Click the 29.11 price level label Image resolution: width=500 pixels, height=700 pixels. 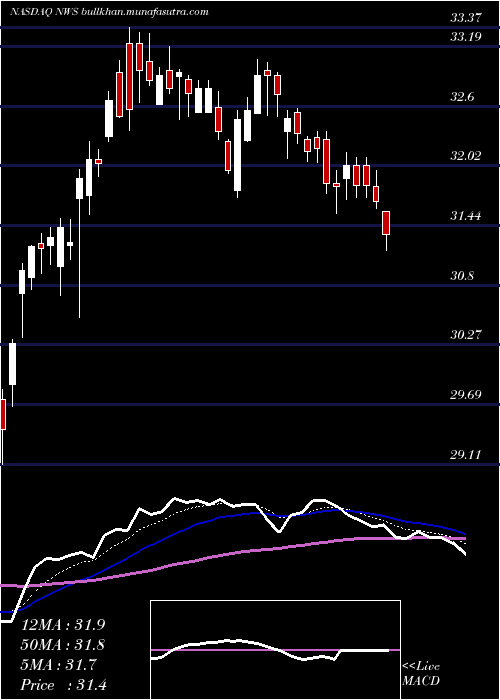[x=466, y=455]
